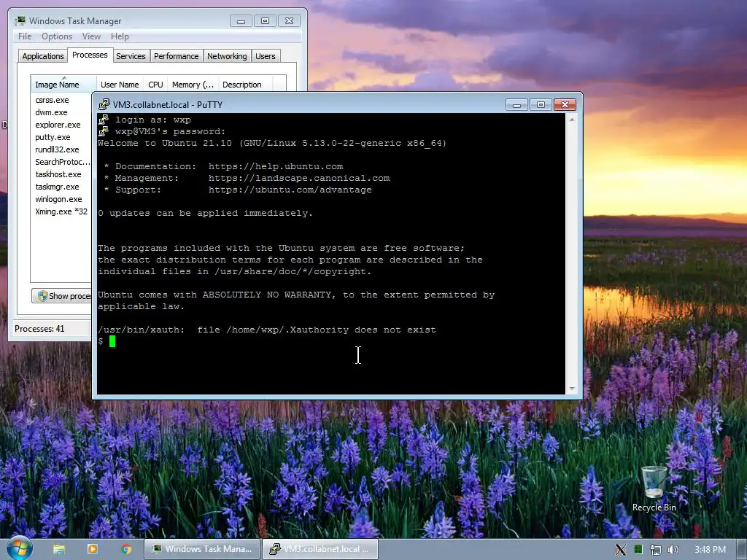Viewport: 747px width, 560px height.
Task: Click the PuTTY icon in the window title bar
Action: (x=104, y=104)
